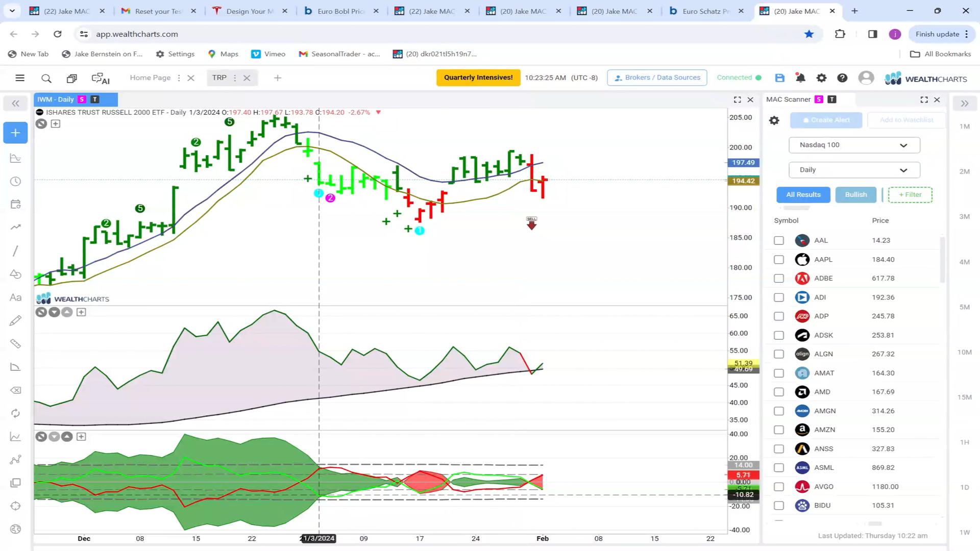
Task: Open the AI assistant icon
Action: pyautogui.click(x=101, y=78)
